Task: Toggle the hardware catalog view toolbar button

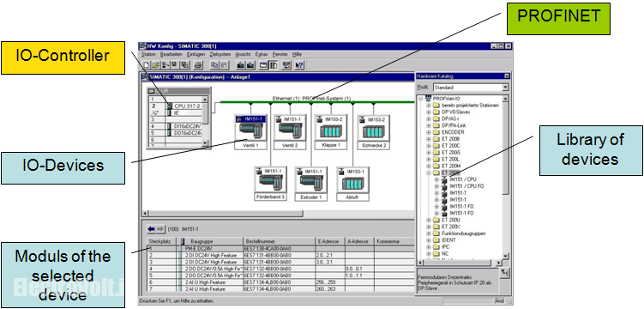Action: 273,65
